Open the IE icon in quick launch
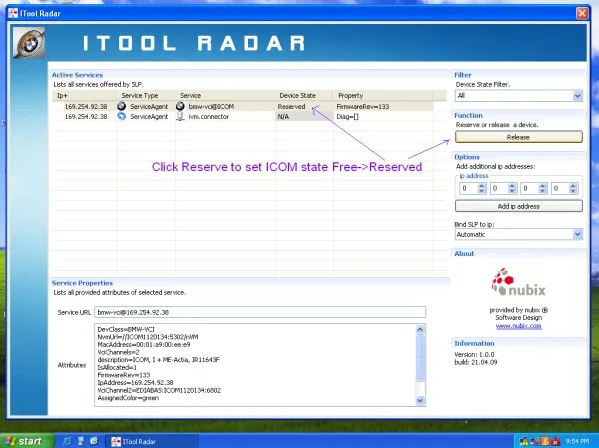Screen dimensions: 599x448 [67, 441]
